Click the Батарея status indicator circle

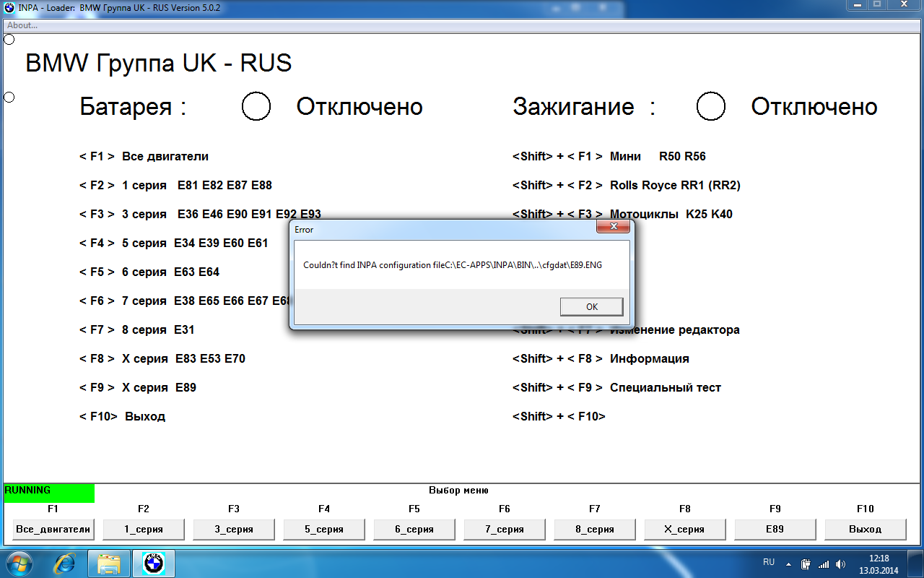[x=256, y=106]
